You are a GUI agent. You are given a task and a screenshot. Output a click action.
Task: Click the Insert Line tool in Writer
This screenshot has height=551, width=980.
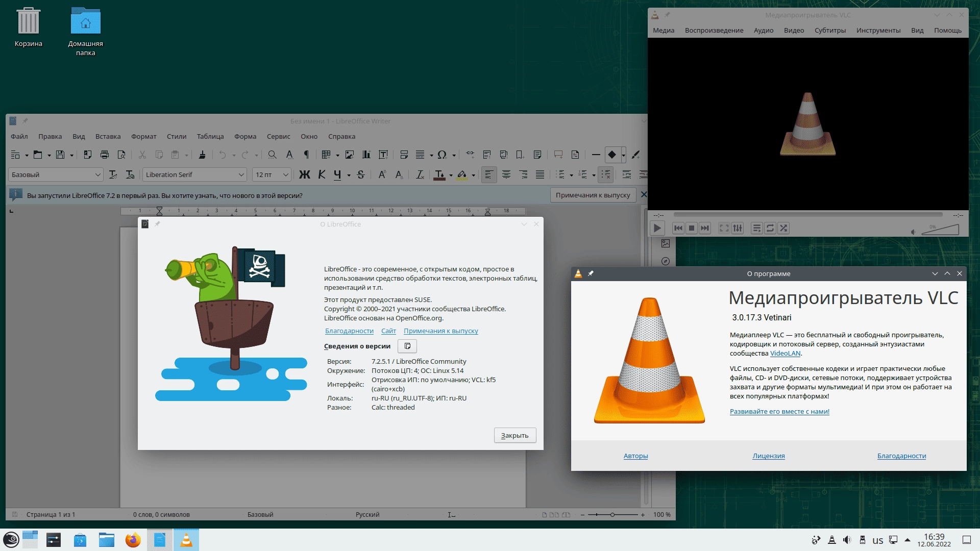tap(596, 155)
